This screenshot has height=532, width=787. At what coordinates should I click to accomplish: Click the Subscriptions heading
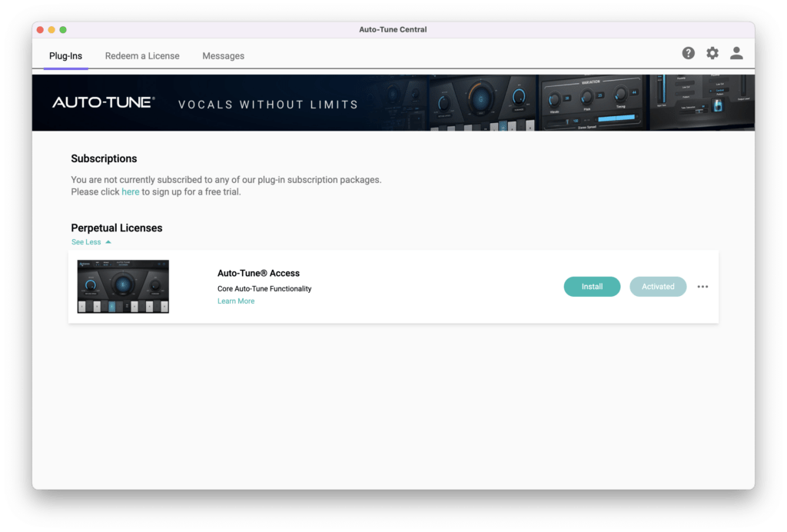pos(104,158)
